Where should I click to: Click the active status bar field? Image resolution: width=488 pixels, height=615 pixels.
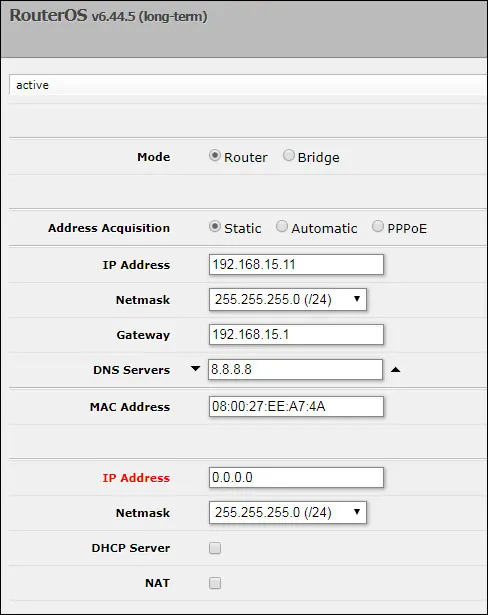[x=248, y=85]
